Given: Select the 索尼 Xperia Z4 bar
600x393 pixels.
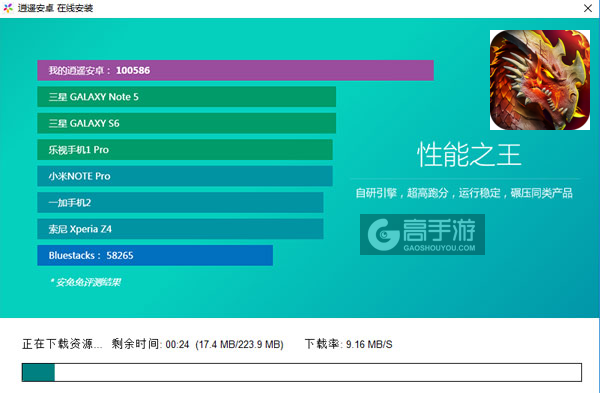Looking at the screenshot, I should pyautogui.click(x=180, y=229).
